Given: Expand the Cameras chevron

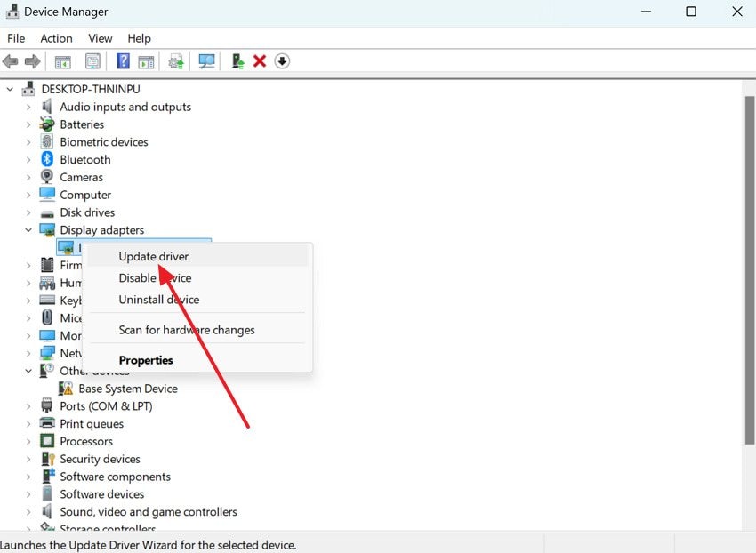Looking at the screenshot, I should coord(28,178).
